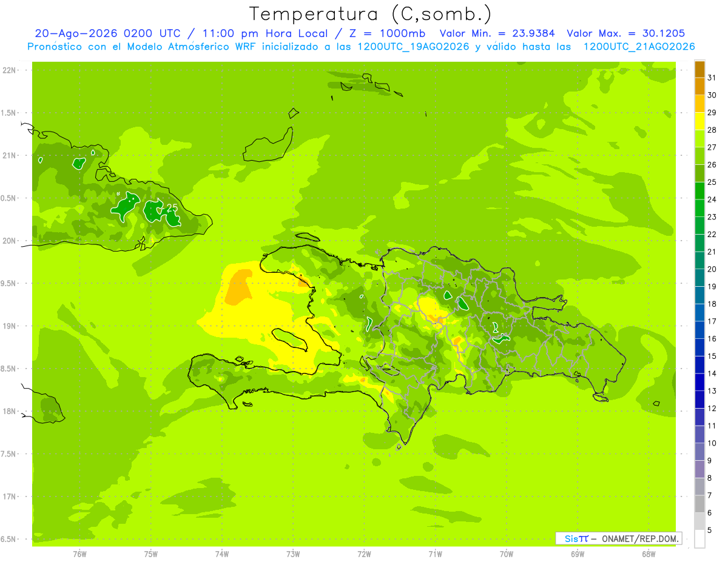Click the "18N" latitude label
728x562 pixels.
click(10, 411)
